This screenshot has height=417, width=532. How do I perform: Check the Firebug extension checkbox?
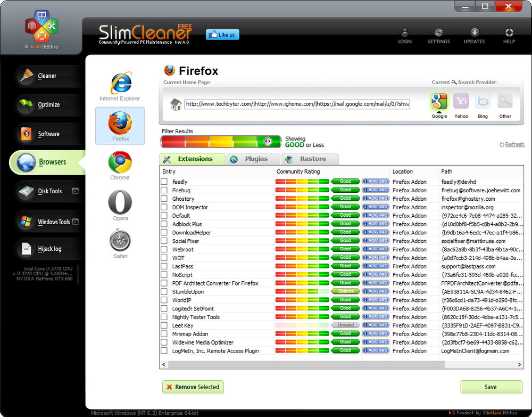164,190
